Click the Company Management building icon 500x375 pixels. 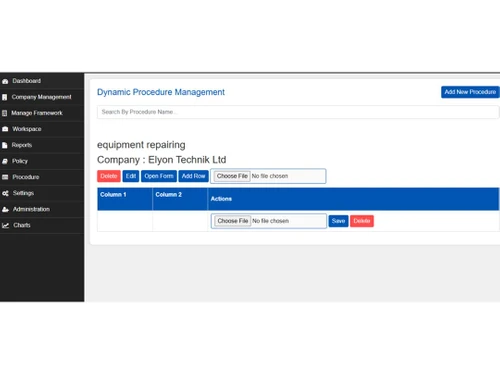click(x=5, y=97)
